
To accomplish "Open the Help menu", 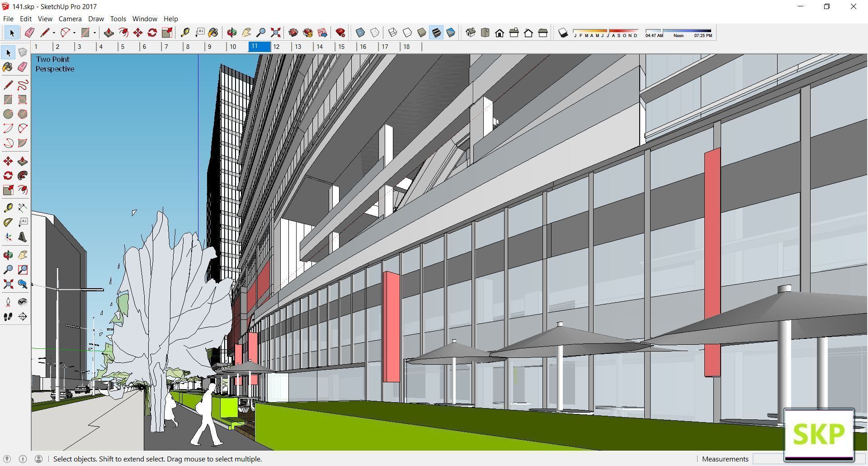I will [170, 19].
